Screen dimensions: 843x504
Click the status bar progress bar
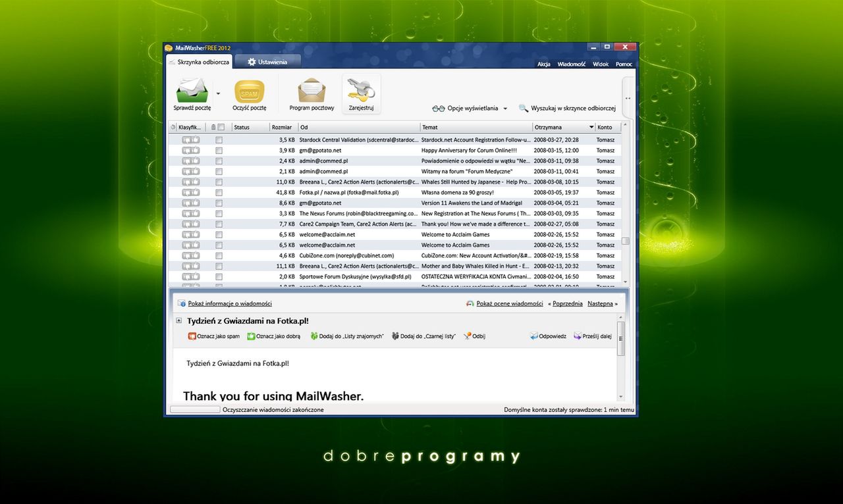(x=195, y=409)
